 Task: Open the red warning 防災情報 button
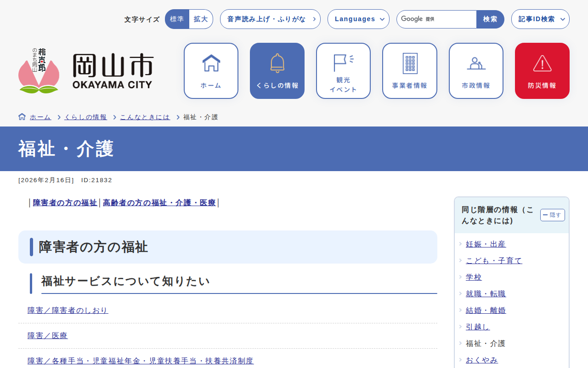(542, 71)
